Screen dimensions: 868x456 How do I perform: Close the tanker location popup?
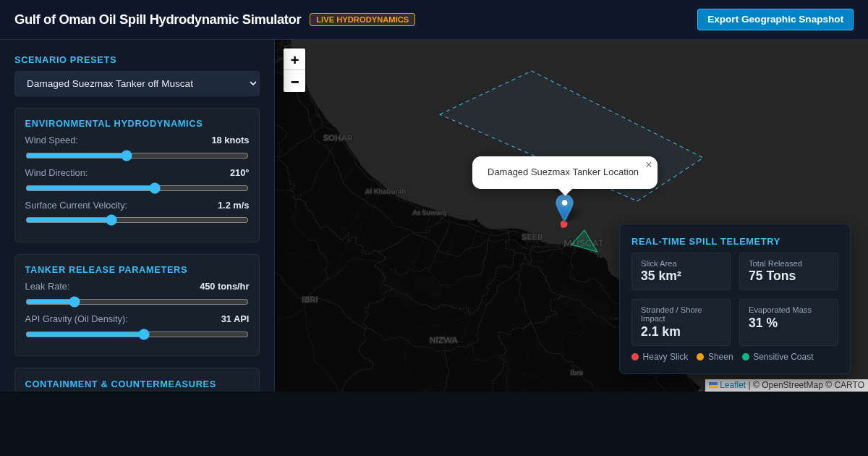(649, 165)
